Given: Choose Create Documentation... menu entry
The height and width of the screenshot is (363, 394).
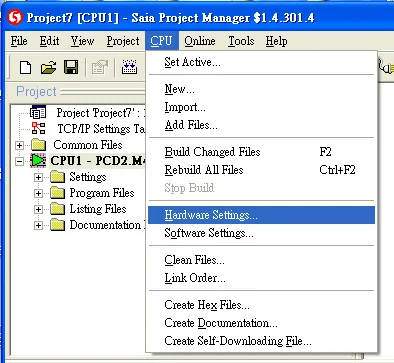Looking at the screenshot, I should tap(262, 323).
